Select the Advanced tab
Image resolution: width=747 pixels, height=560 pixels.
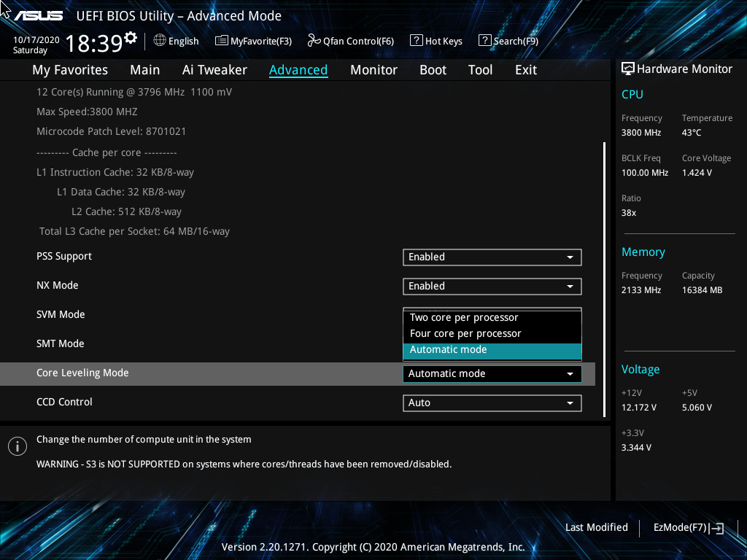point(298,70)
